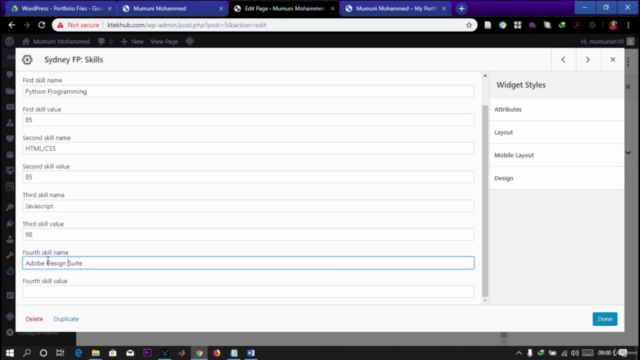The height and width of the screenshot is (360, 640).
Task: Open a new browser tab
Action: coord(461,9)
